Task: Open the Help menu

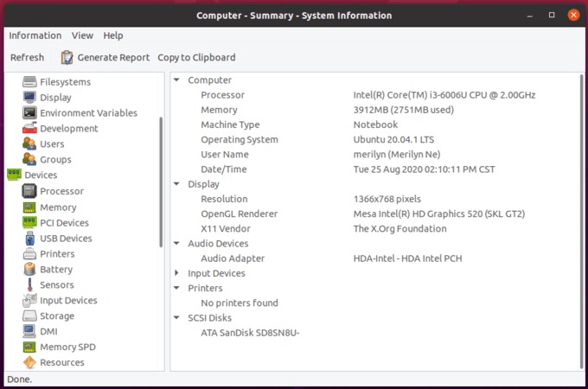Action: pyautogui.click(x=113, y=35)
